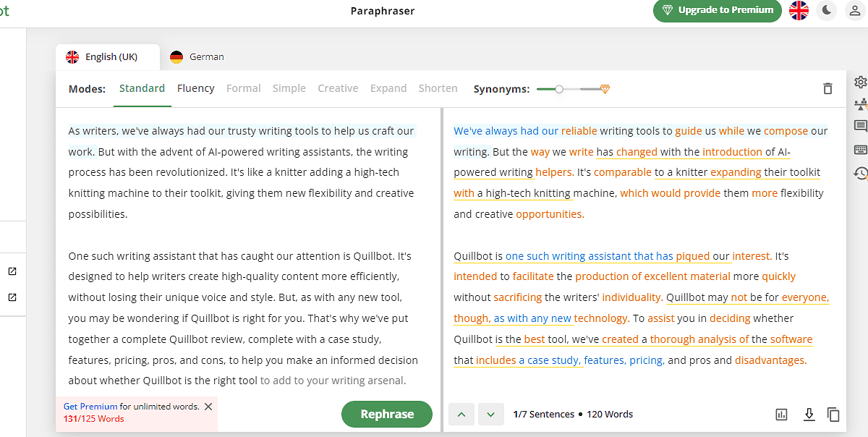Open the user account profile icon
The image size is (868, 437).
854,10
